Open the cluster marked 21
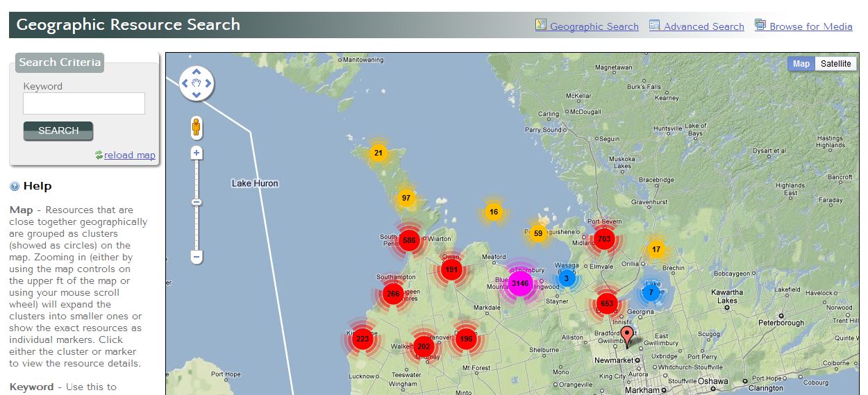The width and height of the screenshot is (868, 395). point(378,153)
